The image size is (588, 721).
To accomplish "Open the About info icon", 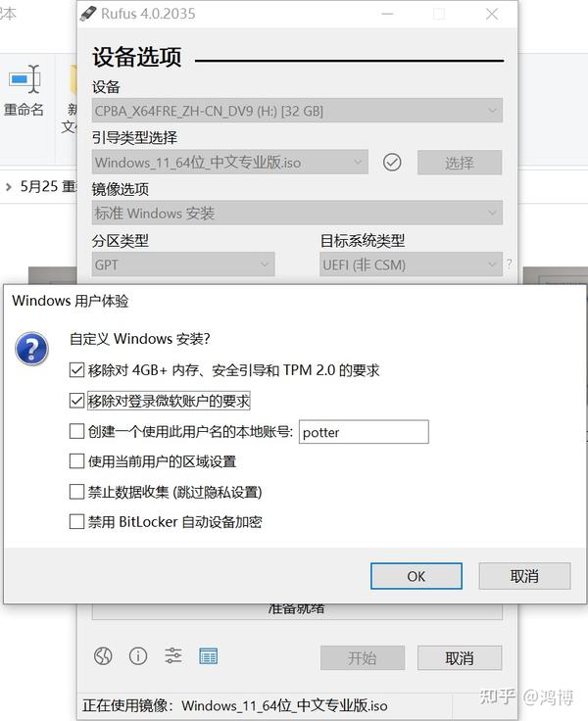I will click(x=138, y=656).
